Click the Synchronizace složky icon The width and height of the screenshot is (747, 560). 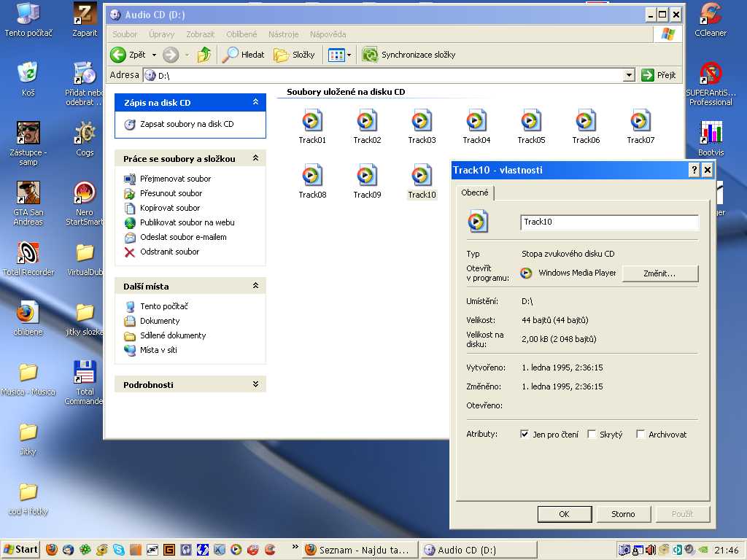pyautogui.click(x=370, y=55)
